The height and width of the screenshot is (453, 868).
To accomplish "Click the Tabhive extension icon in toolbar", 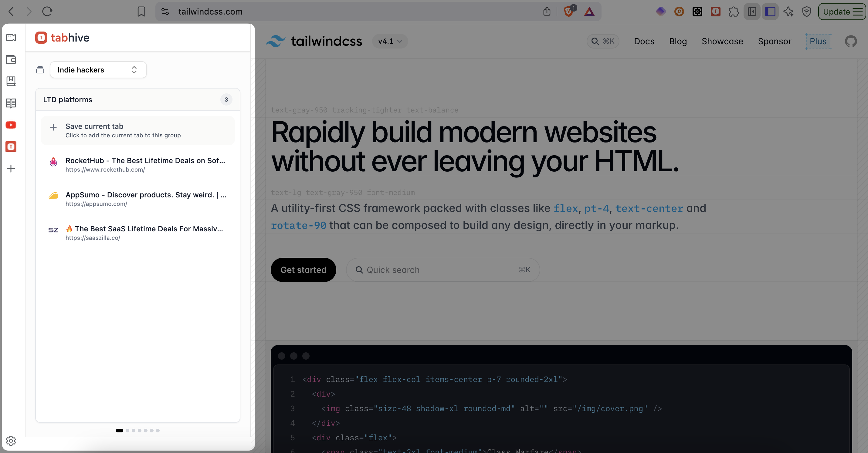I will [715, 12].
